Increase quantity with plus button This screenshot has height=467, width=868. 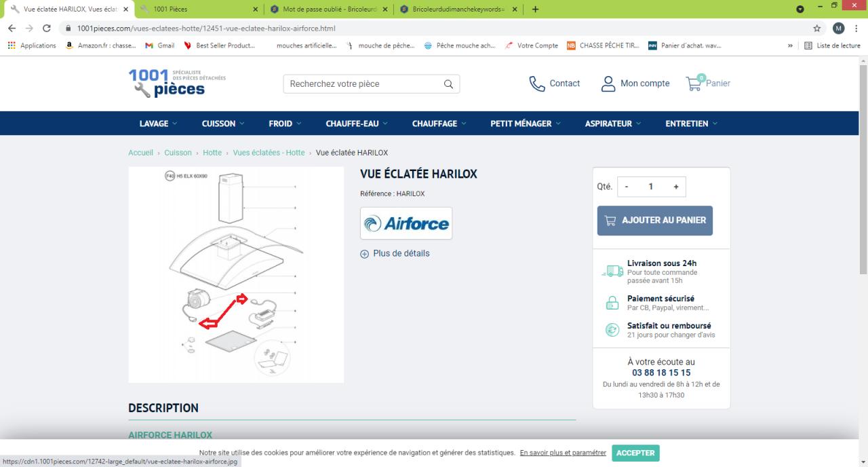click(x=676, y=187)
